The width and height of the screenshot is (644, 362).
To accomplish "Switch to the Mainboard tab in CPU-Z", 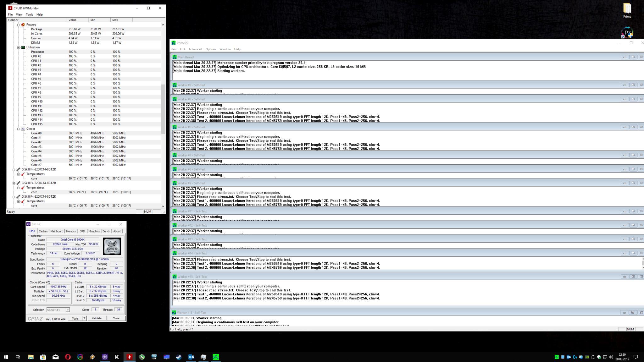I will tap(57, 231).
